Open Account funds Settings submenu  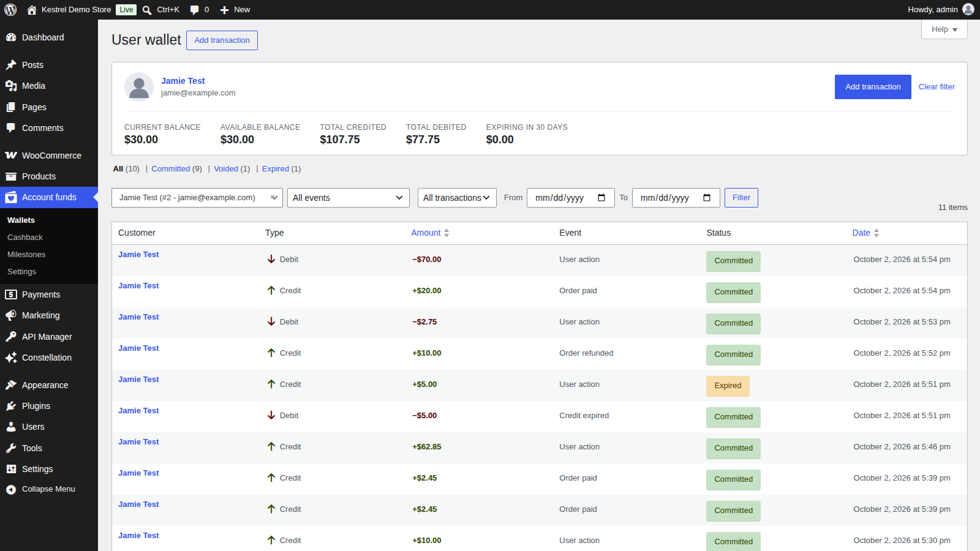pos(21,271)
